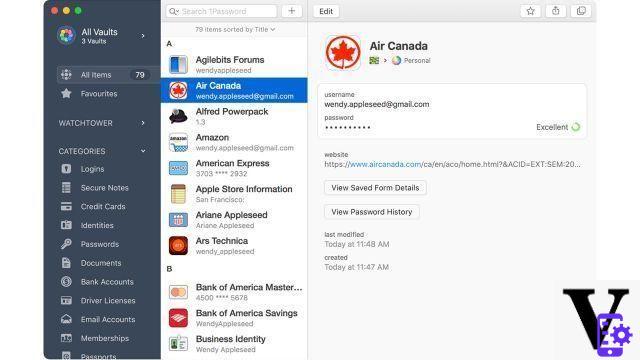Viewport: 640px width, 360px height.
Task: Click the 79 items count badge
Action: click(x=140, y=75)
